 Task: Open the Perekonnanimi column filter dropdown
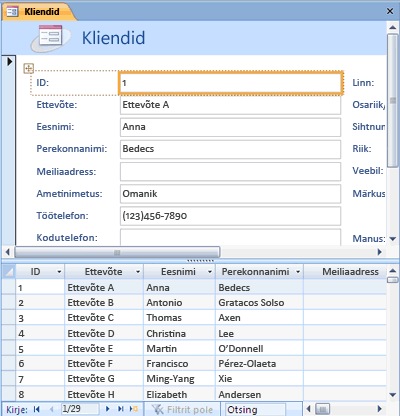pos(298,272)
